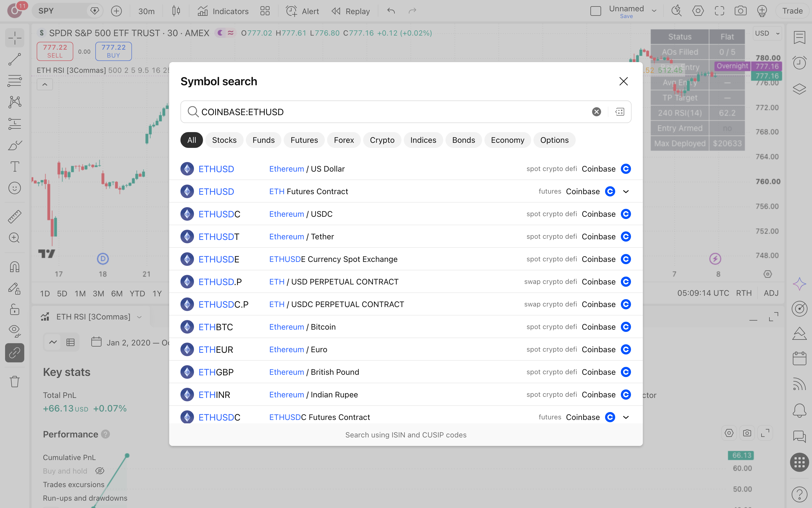This screenshot has height=508, width=812.
Task: Select the Futures filter tab
Action: click(x=304, y=140)
